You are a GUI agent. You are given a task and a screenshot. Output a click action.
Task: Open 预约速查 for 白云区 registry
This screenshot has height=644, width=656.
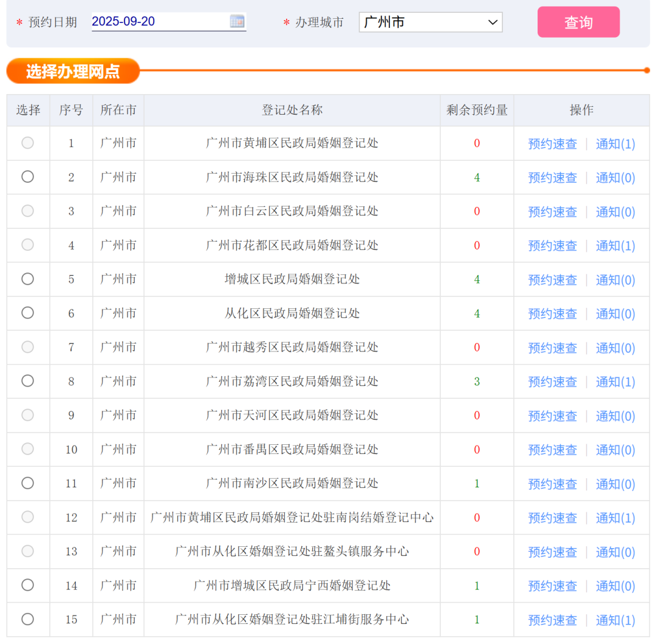(x=552, y=212)
